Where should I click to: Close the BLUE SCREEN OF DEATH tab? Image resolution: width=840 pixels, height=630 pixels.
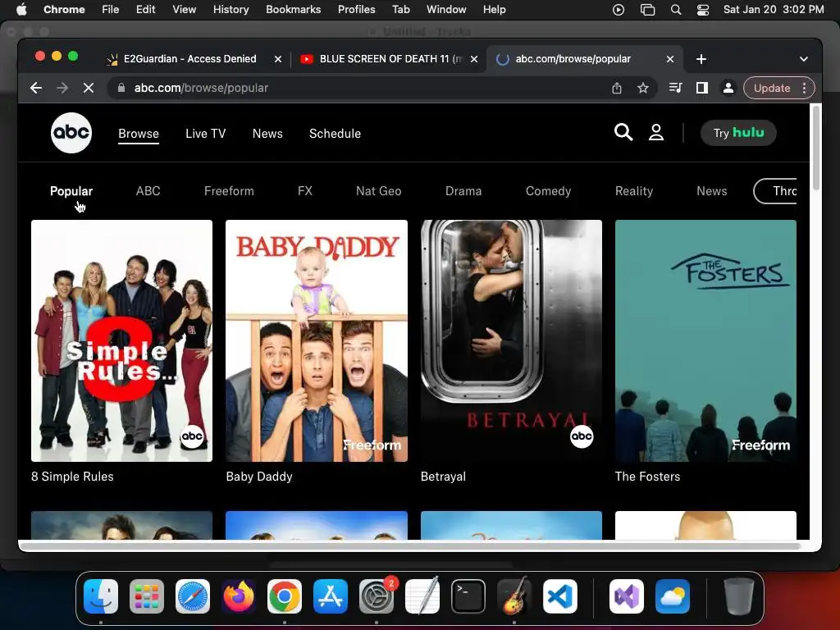(474, 59)
